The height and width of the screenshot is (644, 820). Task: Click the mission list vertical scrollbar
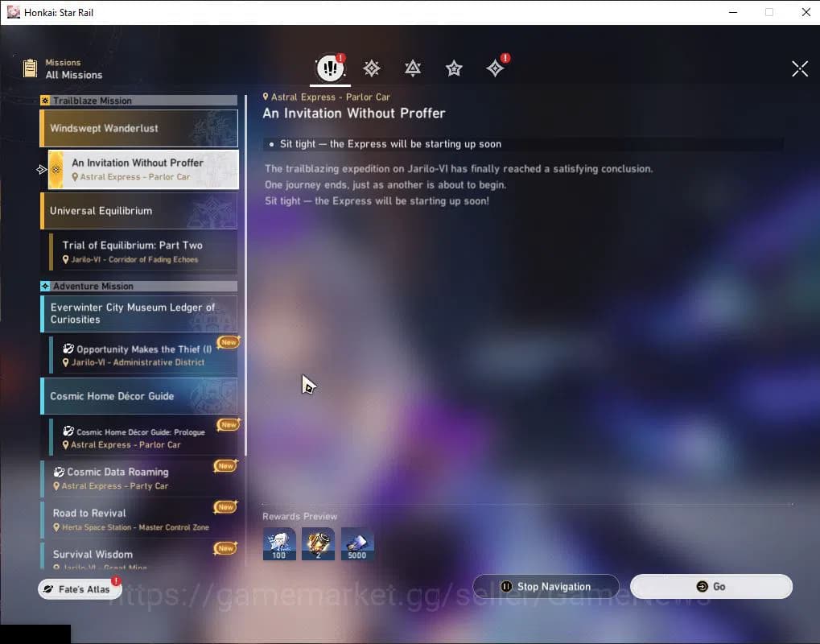coord(245,322)
